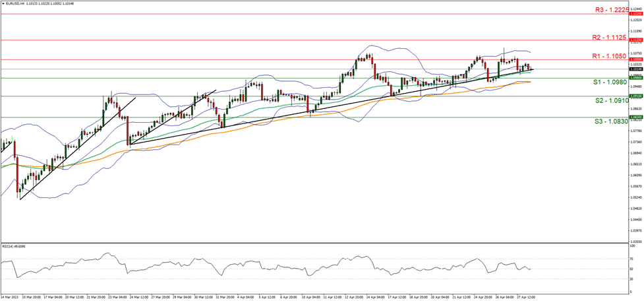Click the red 1.11250 price tag on axis
Screen dimensions: 644x301
(635, 40)
